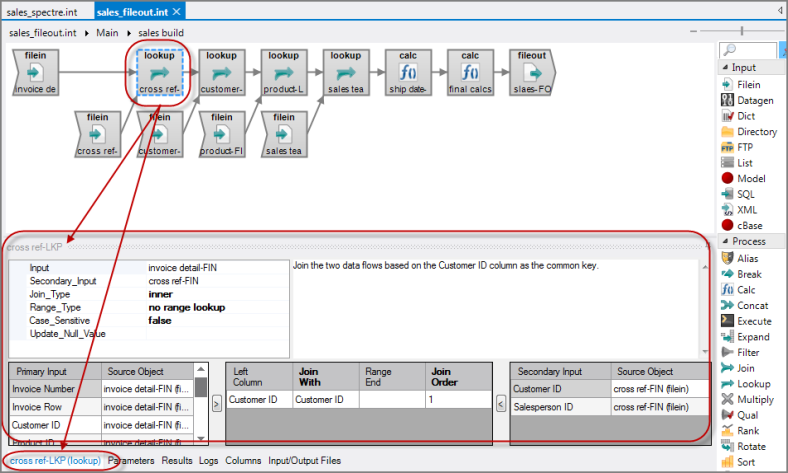
Task: Pick the Directory palette item
Action: coord(749,131)
